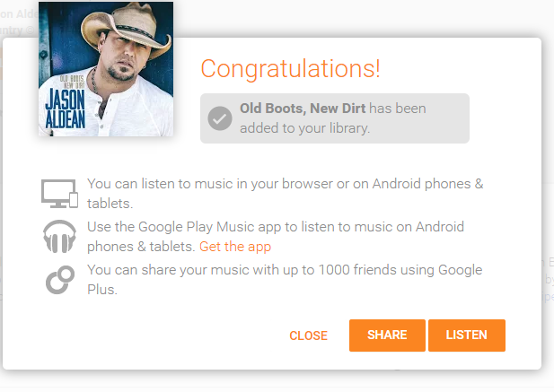Click the small phone device icon
Image resolution: width=554 pixels, height=392 pixels.
click(74, 198)
